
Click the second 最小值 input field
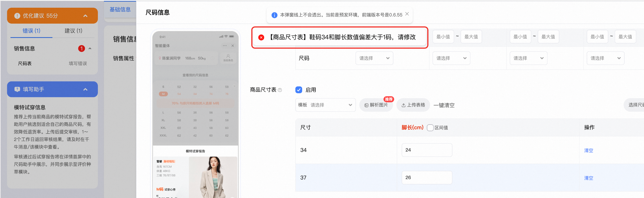click(520, 37)
